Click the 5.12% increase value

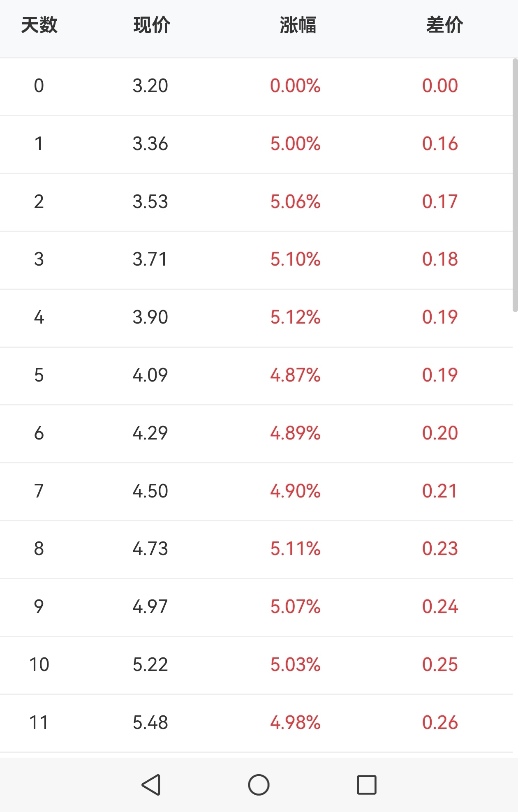(295, 317)
